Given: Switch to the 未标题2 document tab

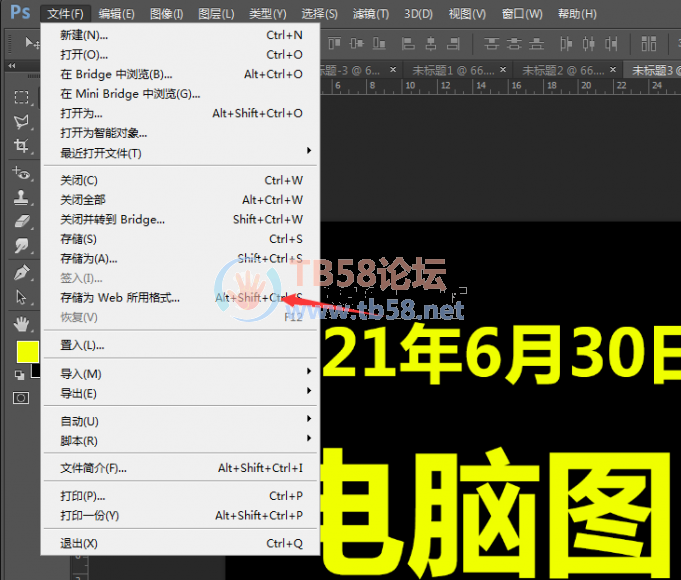Looking at the screenshot, I should pos(556,70).
